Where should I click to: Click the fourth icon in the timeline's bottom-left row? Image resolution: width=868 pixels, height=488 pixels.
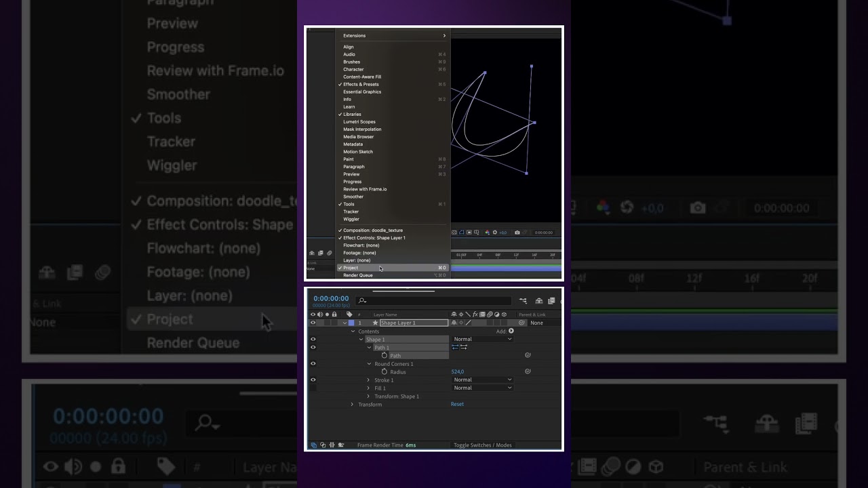[340, 445]
